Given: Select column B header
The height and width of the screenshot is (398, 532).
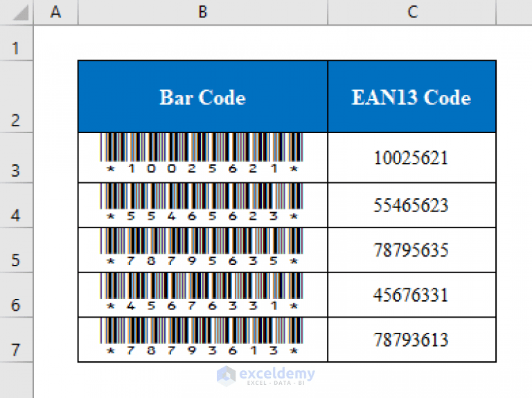Looking at the screenshot, I should [x=202, y=12].
